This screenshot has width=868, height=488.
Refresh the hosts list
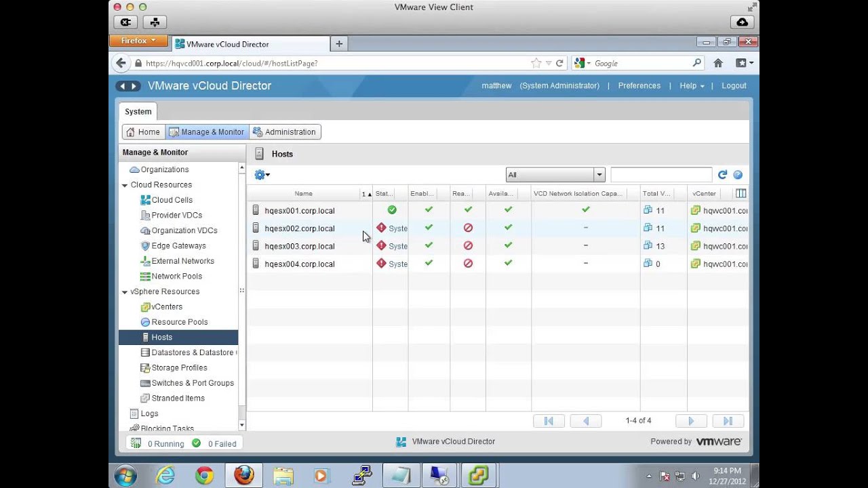722,175
